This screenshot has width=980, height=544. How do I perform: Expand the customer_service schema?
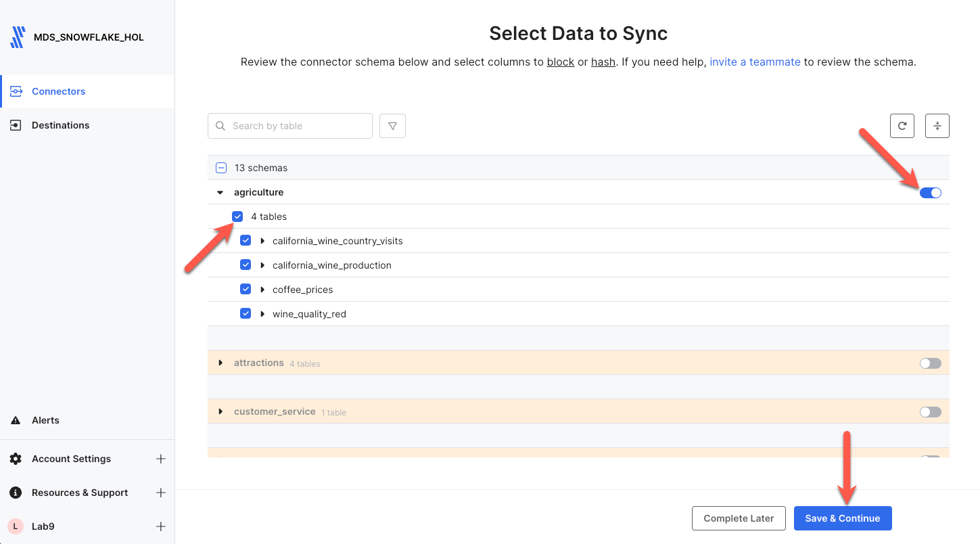(x=220, y=412)
